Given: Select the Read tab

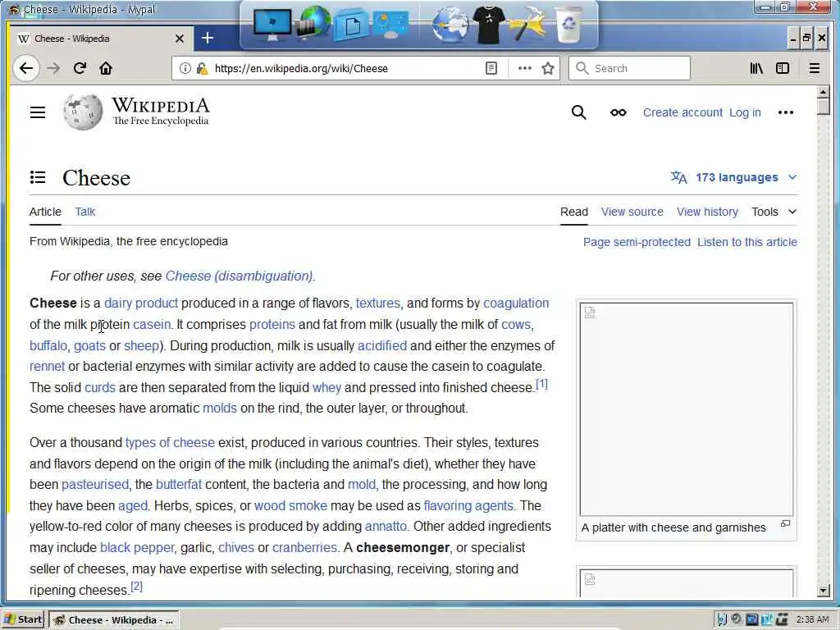Looking at the screenshot, I should click(573, 212).
